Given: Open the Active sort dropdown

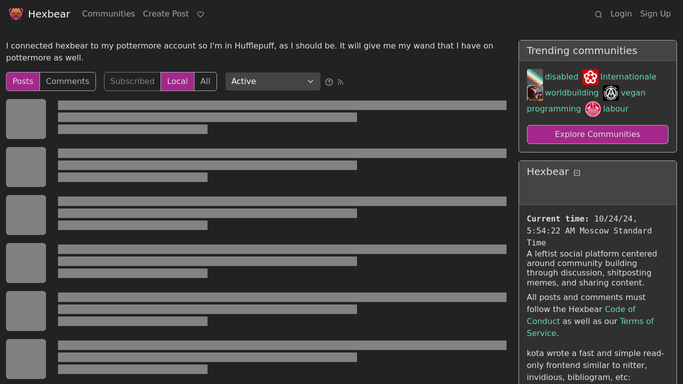Looking at the screenshot, I should click(x=273, y=81).
